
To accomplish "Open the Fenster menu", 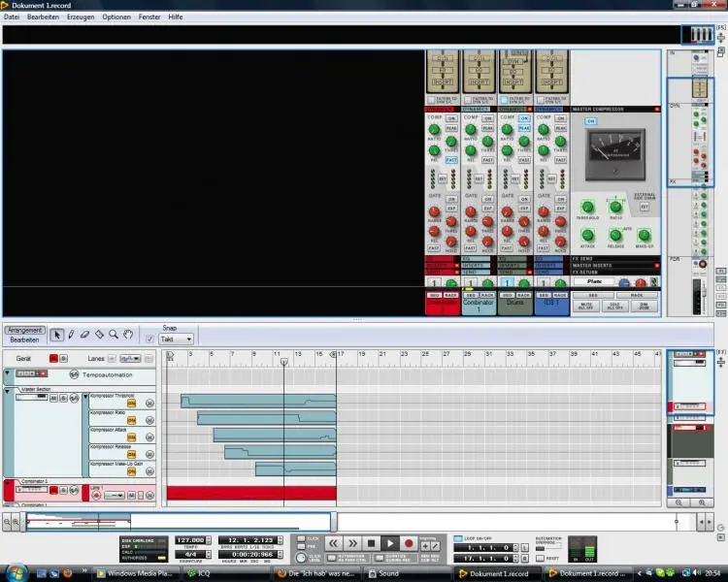I will (x=149, y=16).
